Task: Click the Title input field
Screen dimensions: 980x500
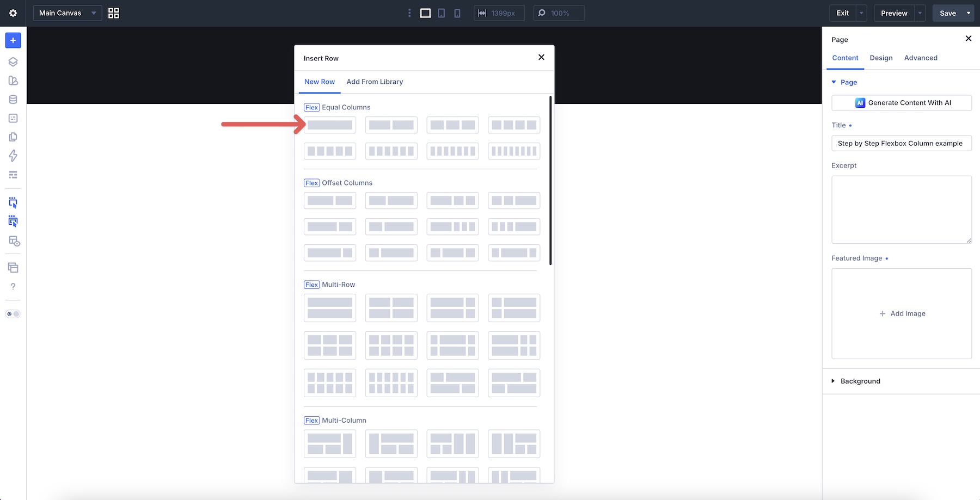Action: (902, 143)
